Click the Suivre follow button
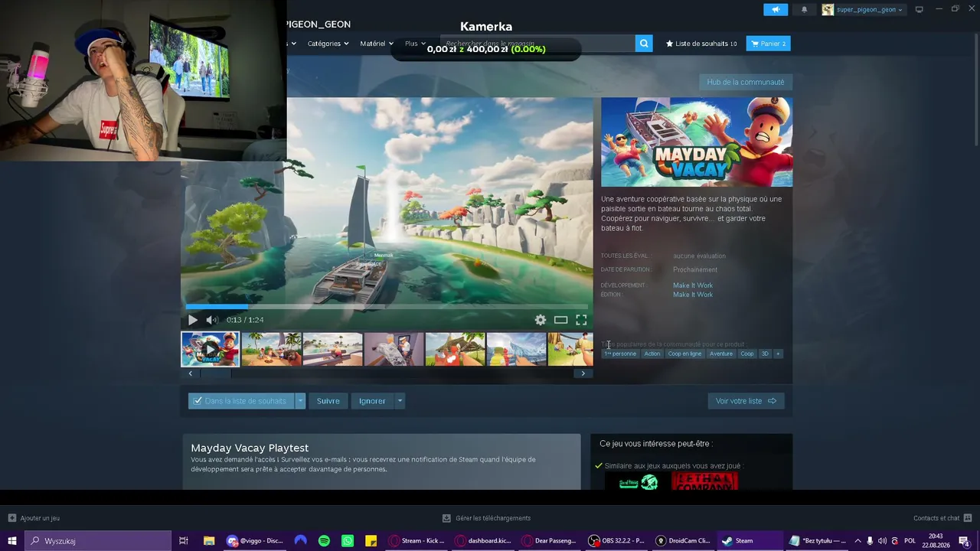This screenshot has height=551, width=980. click(328, 401)
